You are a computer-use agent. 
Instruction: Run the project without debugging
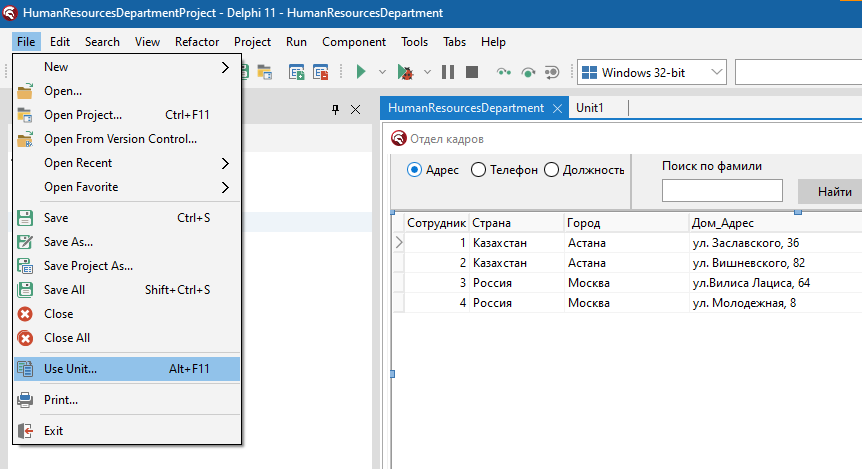(361, 72)
